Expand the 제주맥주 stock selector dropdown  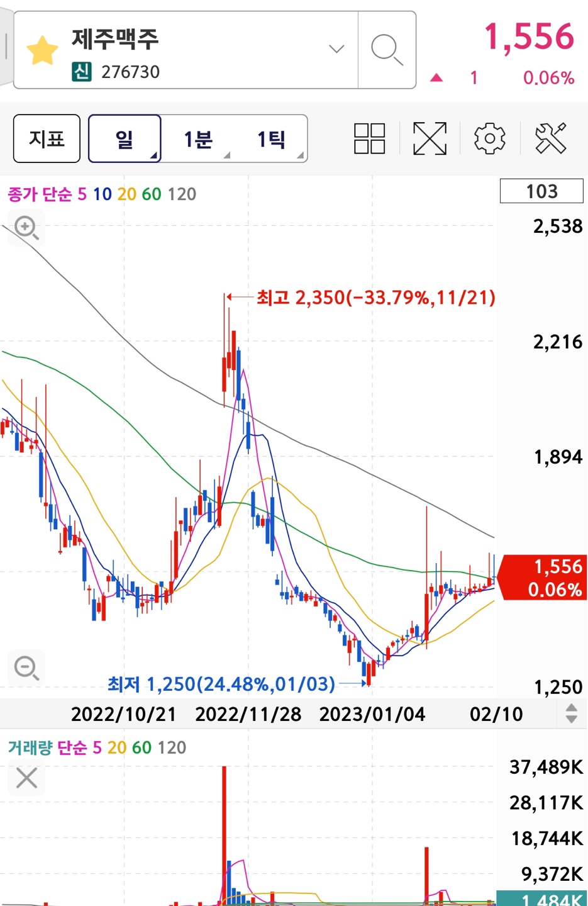click(337, 48)
